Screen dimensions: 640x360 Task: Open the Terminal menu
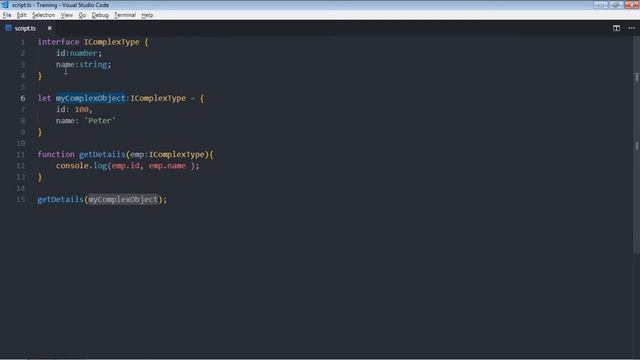point(124,15)
